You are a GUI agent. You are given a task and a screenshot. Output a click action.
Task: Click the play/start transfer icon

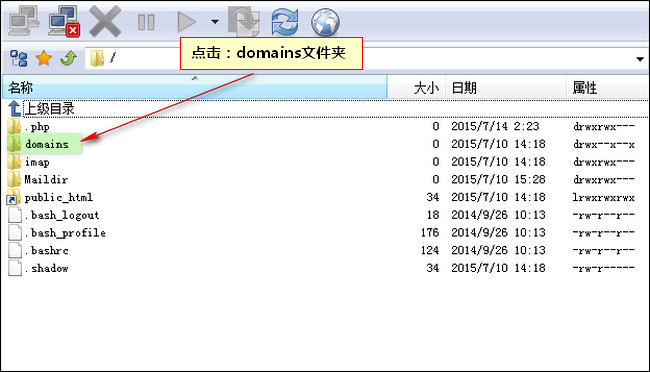coord(187,22)
